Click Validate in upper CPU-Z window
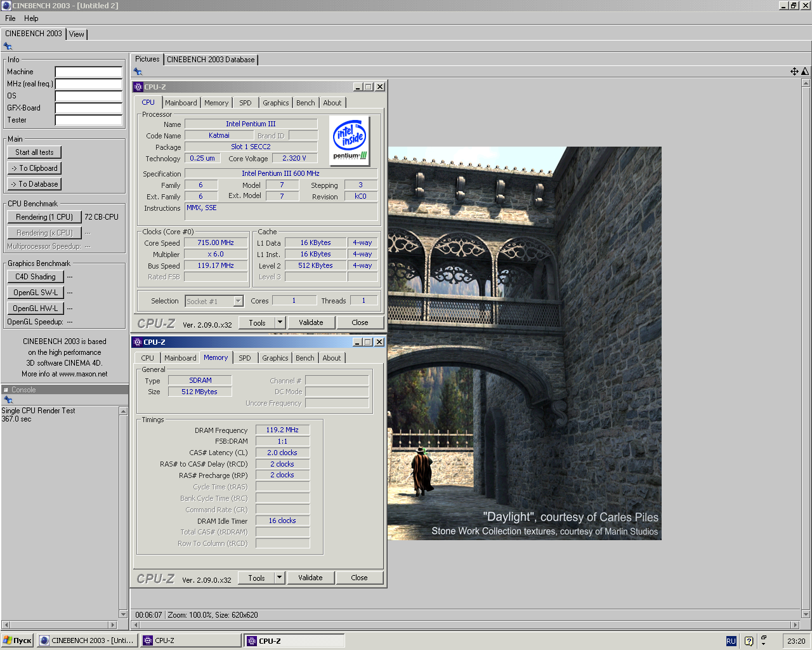The height and width of the screenshot is (650, 812). coord(311,322)
